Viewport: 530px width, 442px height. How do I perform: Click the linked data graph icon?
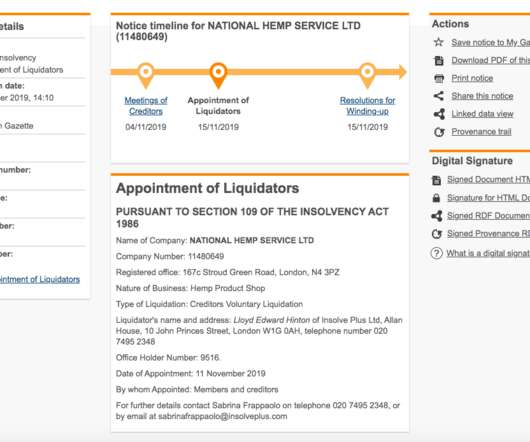[x=439, y=114]
